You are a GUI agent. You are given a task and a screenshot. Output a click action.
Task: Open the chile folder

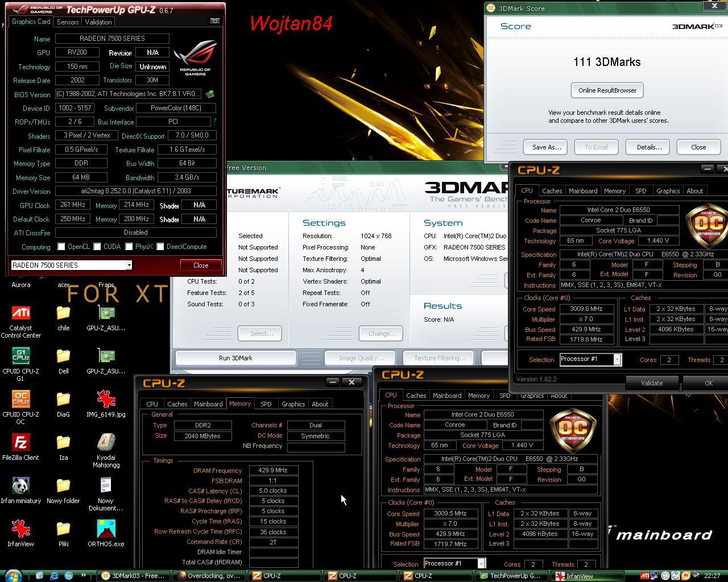(x=63, y=318)
